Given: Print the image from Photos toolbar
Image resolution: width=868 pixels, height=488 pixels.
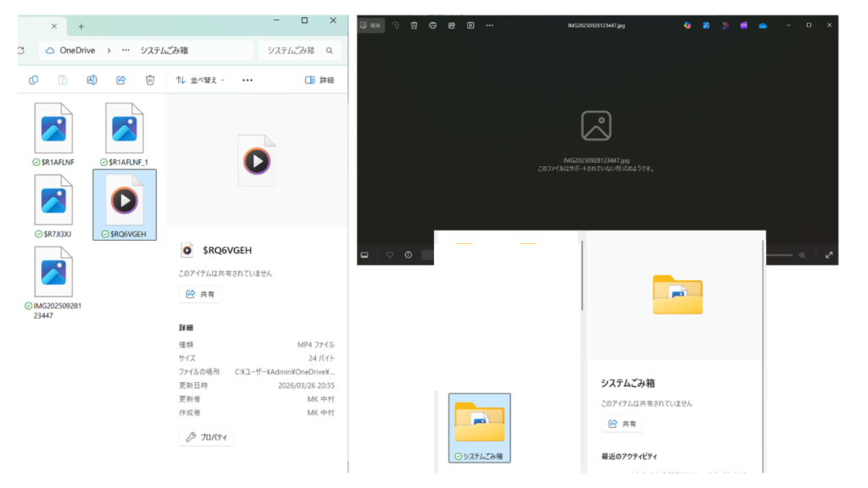Looking at the screenshot, I should click(433, 25).
